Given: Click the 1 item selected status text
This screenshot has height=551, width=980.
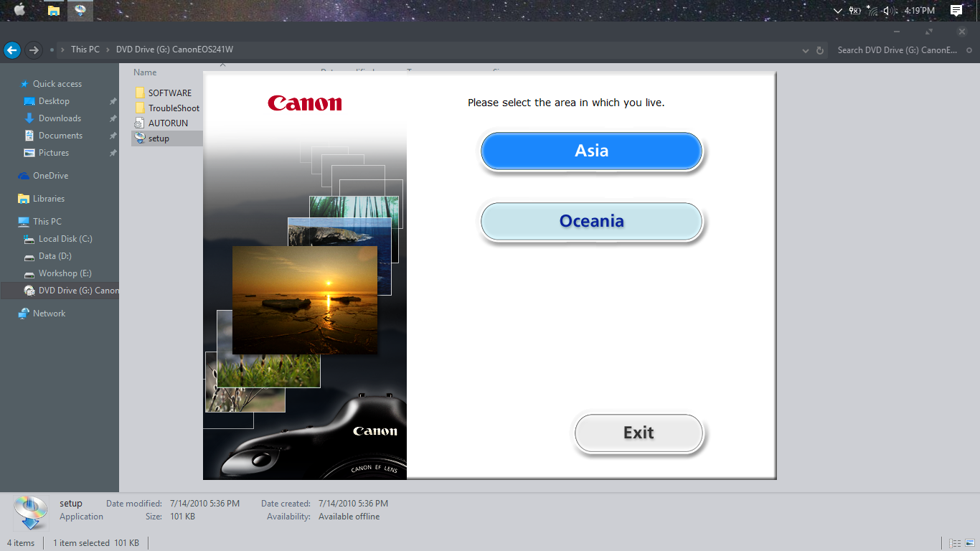Looking at the screenshot, I should pyautogui.click(x=81, y=543).
